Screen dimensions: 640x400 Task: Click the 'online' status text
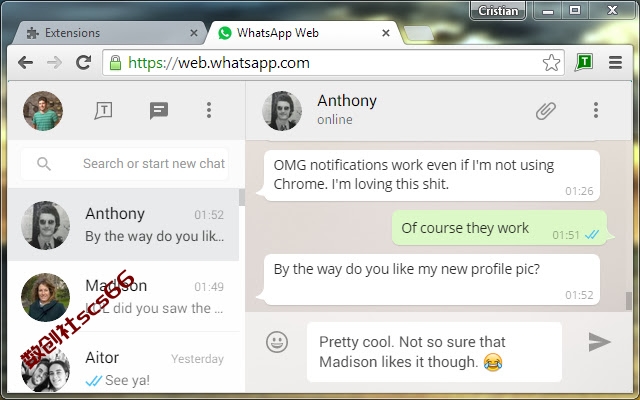click(335, 120)
